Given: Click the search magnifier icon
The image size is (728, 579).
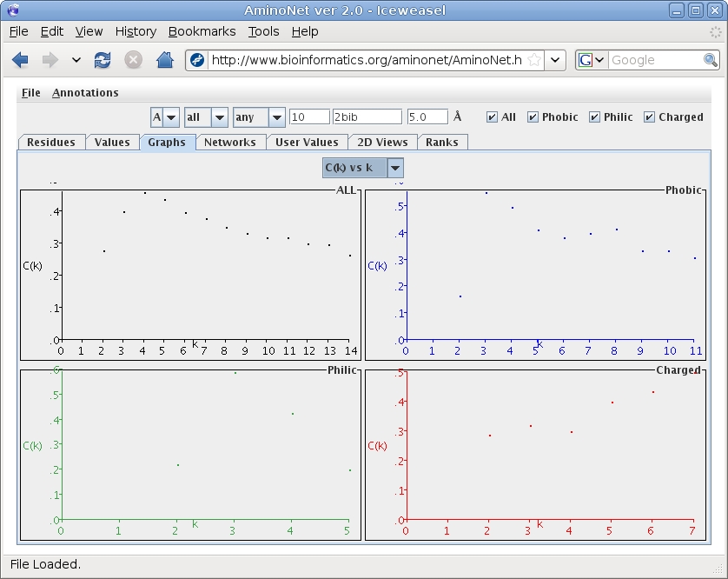Looking at the screenshot, I should (x=711, y=60).
